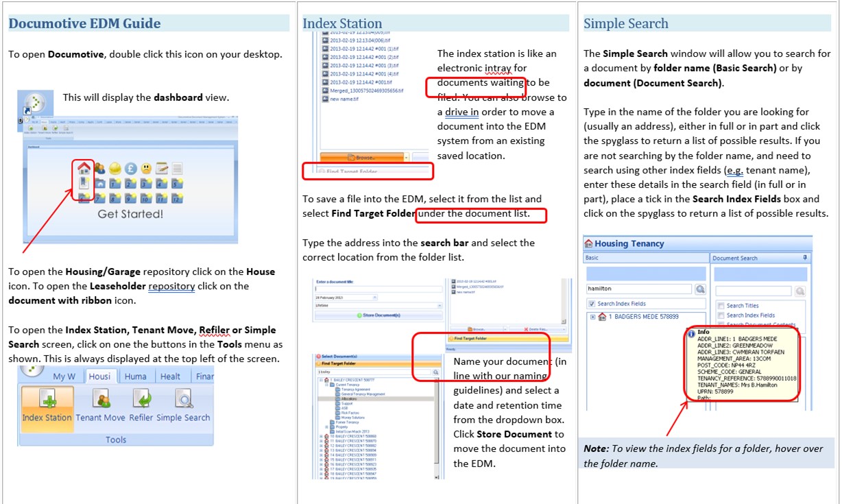Click the 1 bailey folder search bar

[373, 372]
